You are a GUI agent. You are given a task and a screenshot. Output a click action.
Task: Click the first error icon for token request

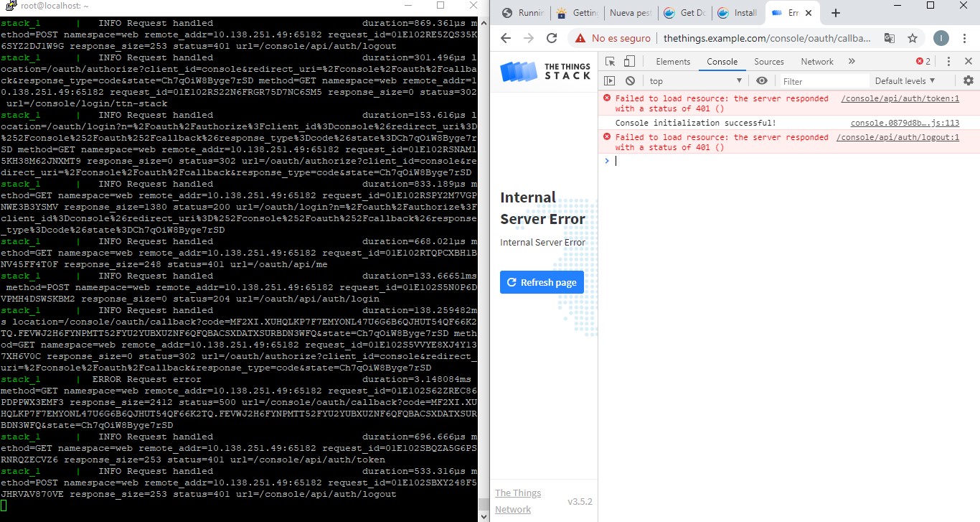(607, 98)
